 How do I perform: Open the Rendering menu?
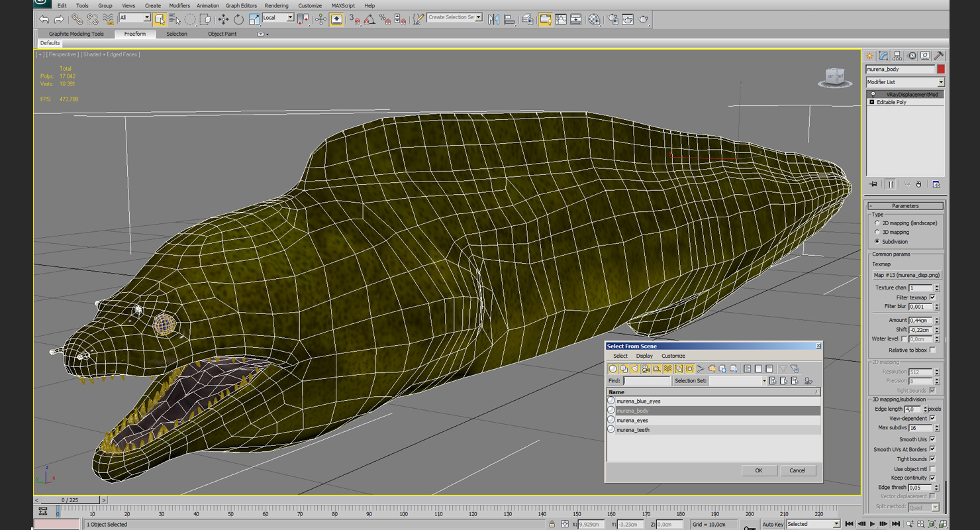pos(276,5)
